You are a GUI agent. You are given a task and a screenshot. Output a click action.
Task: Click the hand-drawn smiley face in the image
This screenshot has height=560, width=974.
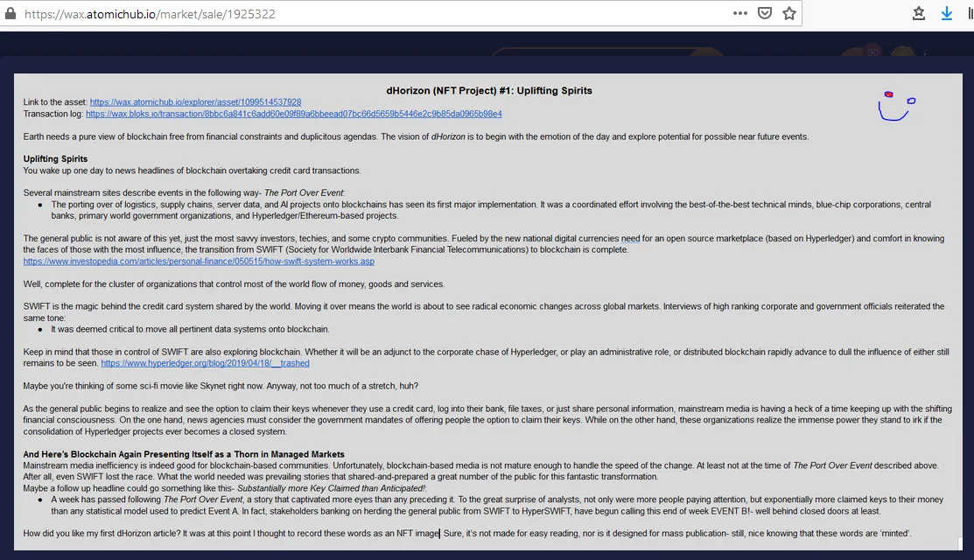tap(896, 106)
